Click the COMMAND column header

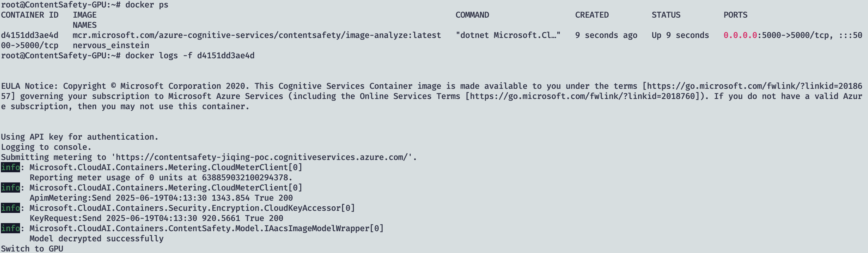[472, 15]
